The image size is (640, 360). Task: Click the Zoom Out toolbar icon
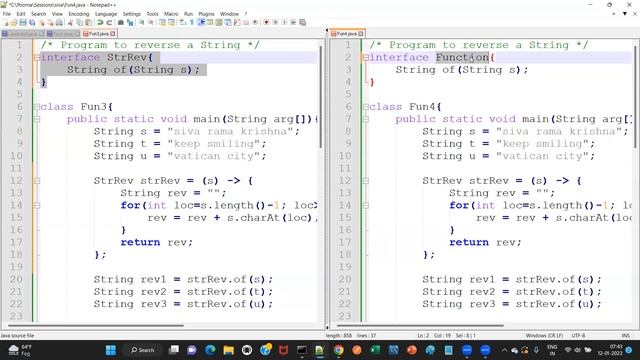151,22
